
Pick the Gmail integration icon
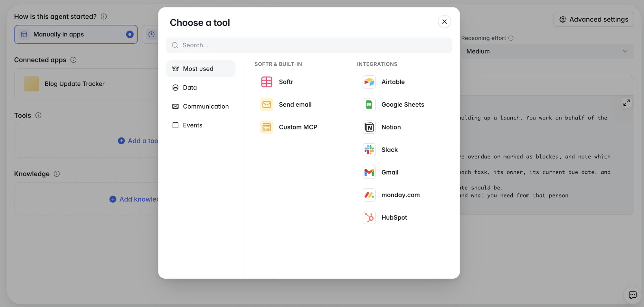click(x=369, y=172)
